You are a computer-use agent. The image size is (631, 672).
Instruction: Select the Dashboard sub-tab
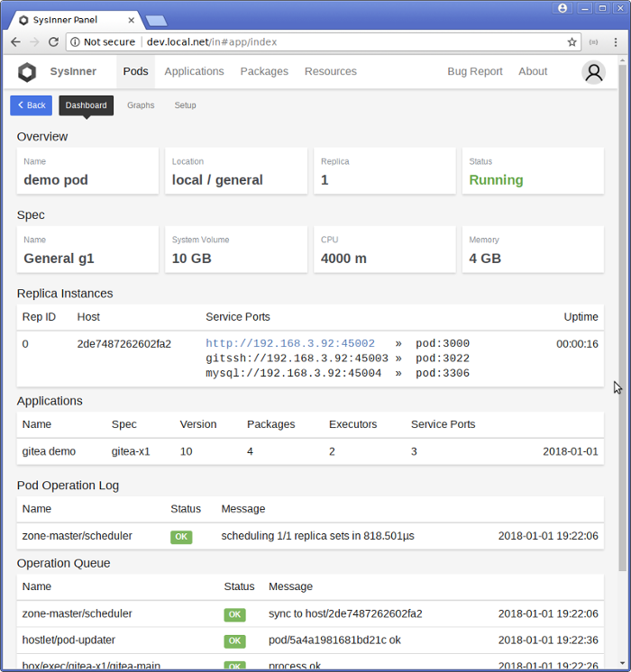(x=87, y=105)
